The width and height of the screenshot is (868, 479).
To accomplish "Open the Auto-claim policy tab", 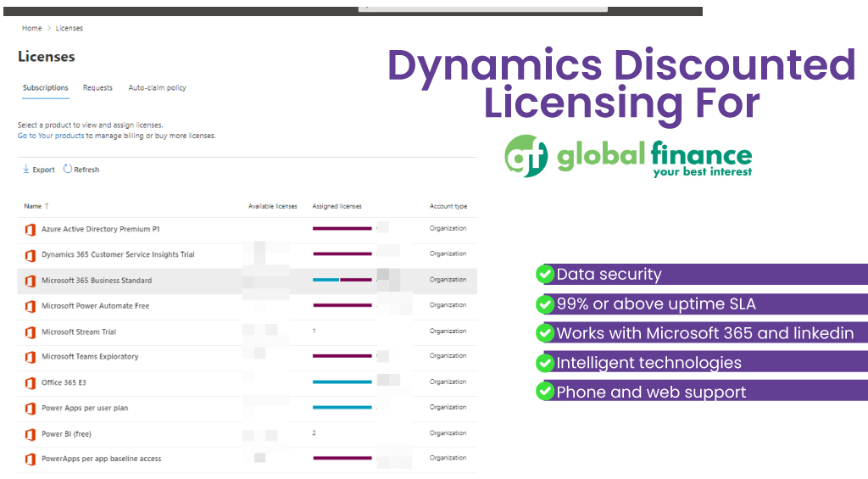I will pyautogui.click(x=157, y=88).
